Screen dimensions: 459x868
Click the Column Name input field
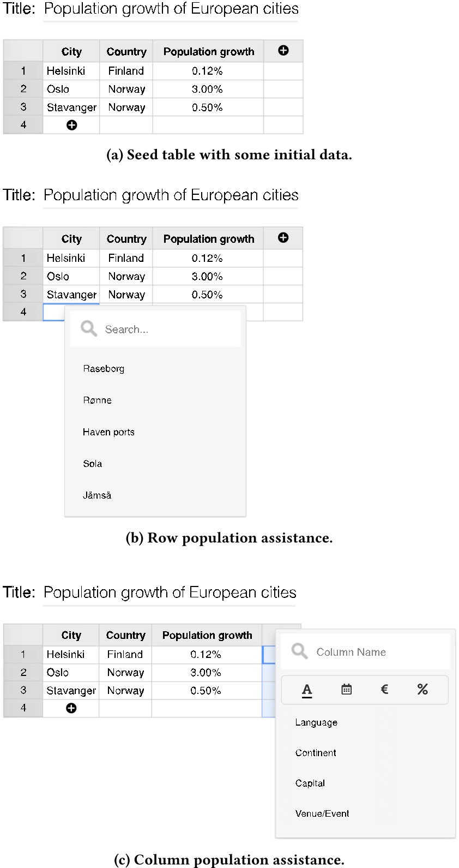point(376,652)
